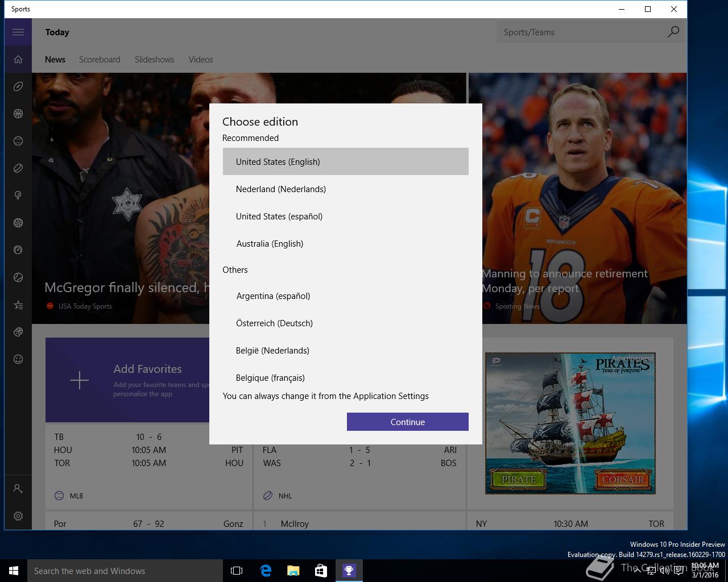Viewport: 728px width, 582px height.
Task: Click the WAS 2 - 1 BOS row
Action: tap(359, 463)
